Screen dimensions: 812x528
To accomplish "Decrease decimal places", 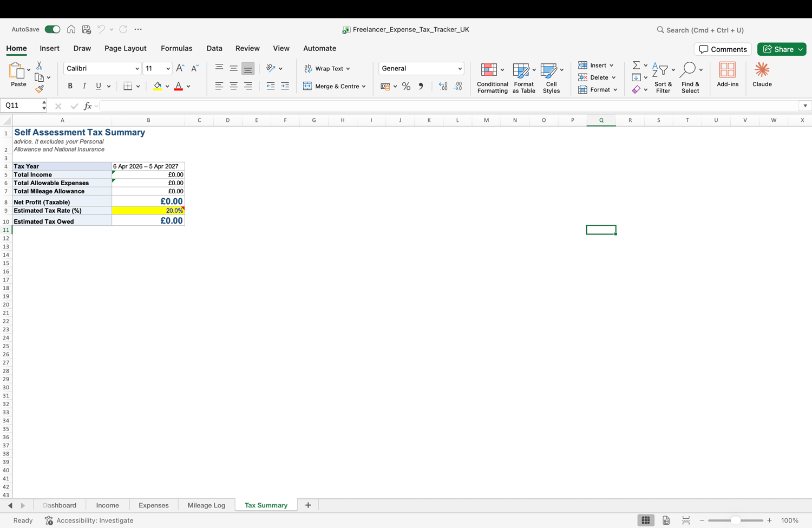I will click(458, 86).
